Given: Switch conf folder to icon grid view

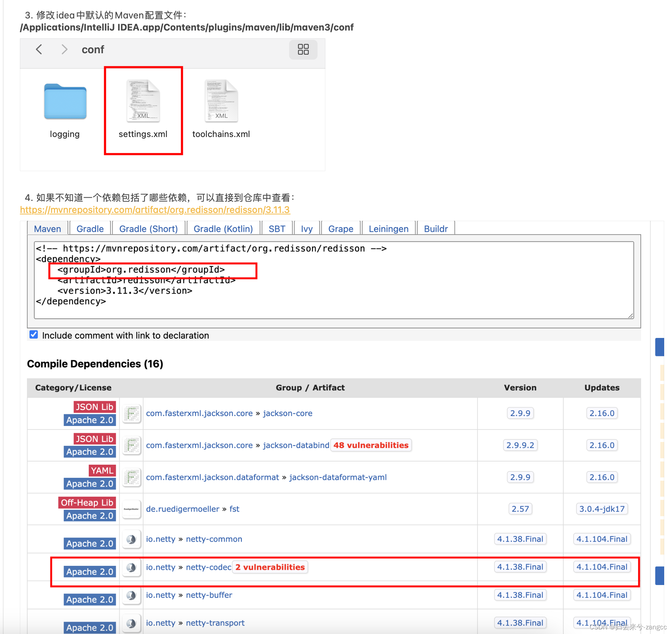Looking at the screenshot, I should click(303, 49).
